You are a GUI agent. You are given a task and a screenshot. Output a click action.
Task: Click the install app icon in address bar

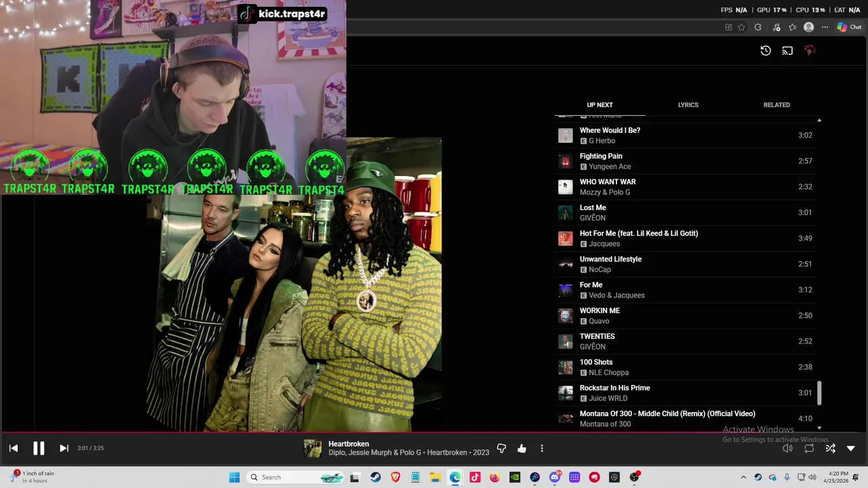pyautogui.click(x=728, y=27)
